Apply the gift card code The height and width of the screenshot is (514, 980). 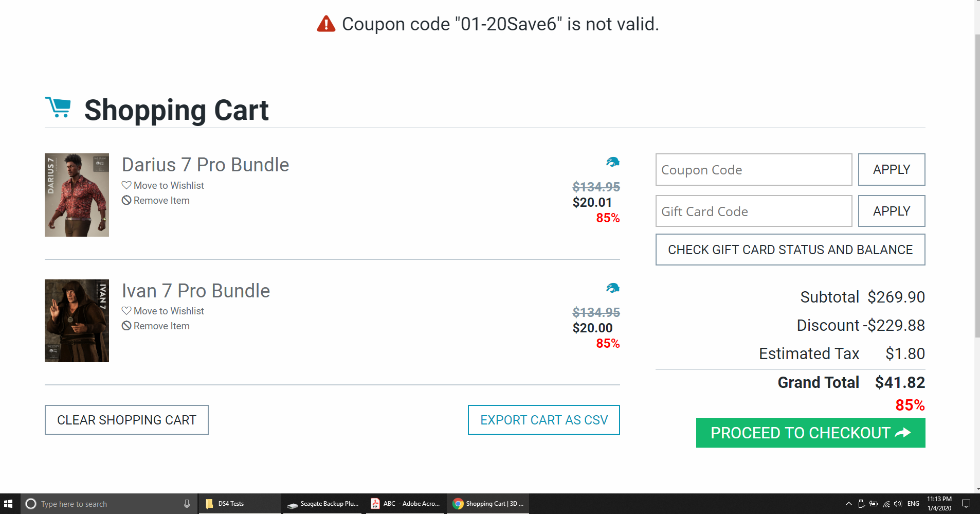(891, 211)
